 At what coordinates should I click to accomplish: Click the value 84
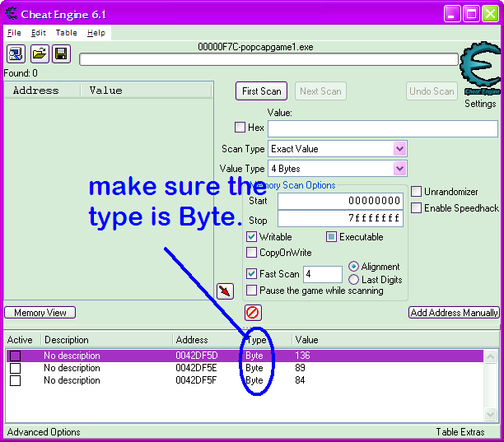point(300,380)
